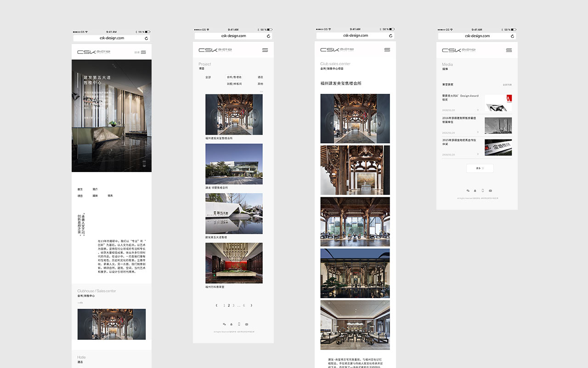Click 项目 in home page navigation
588x368 pixels.
(x=80, y=195)
